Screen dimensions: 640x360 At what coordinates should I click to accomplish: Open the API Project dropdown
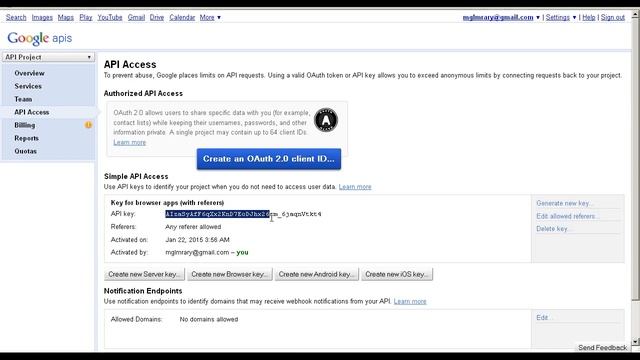[x=49, y=57]
